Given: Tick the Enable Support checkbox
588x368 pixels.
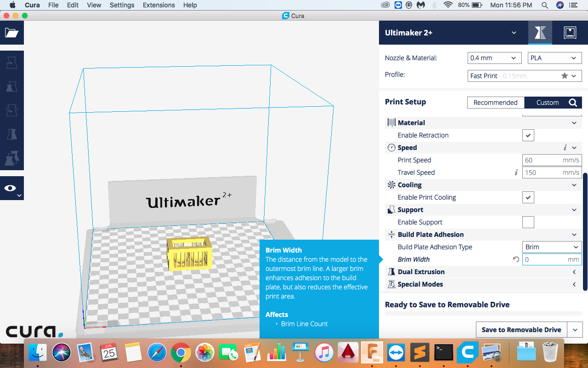Looking at the screenshot, I should click(x=528, y=222).
